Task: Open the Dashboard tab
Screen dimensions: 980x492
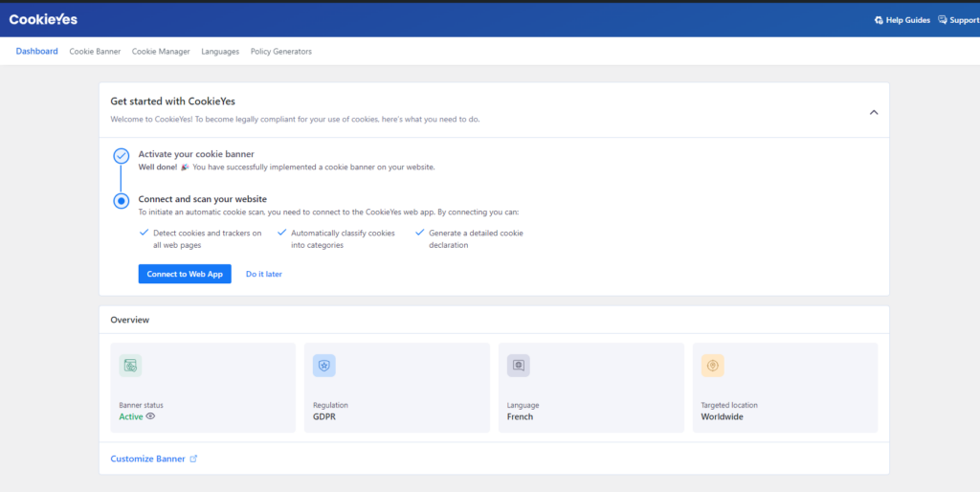Action: [36, 52]
